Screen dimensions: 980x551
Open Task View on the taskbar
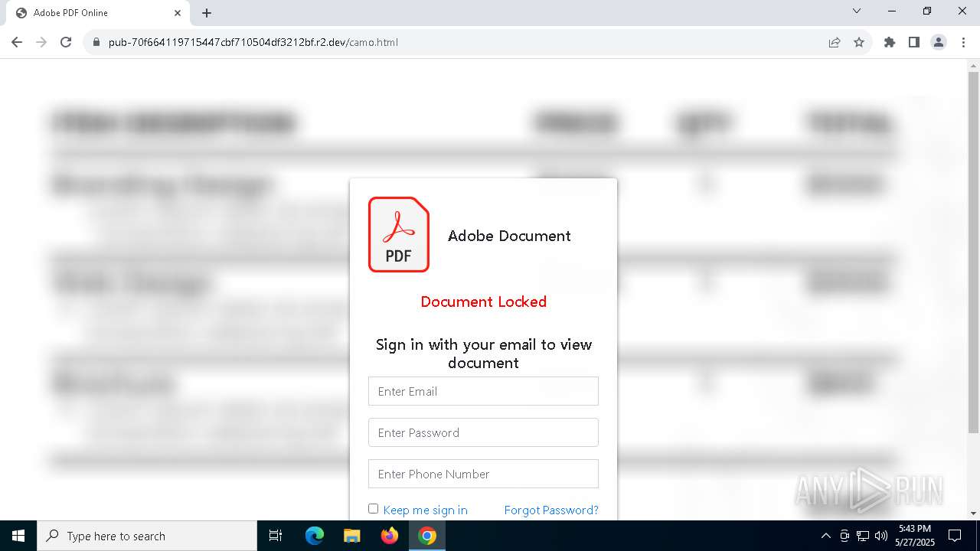[x=276, y=536]
